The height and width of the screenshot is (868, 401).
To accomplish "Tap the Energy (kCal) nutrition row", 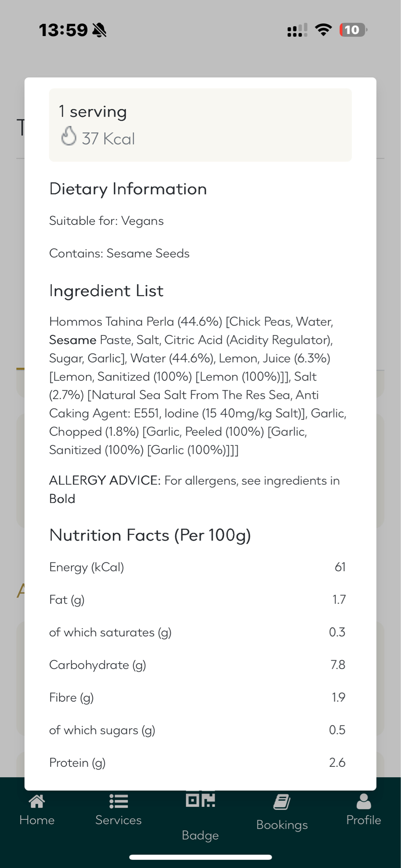I will pyautogui.click(x=197, y=567).
